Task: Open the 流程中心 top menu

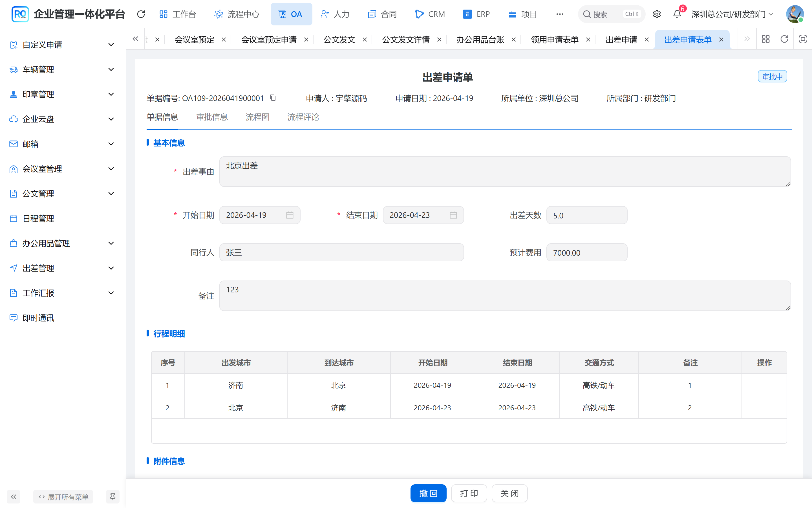Action: coord(237,14)
